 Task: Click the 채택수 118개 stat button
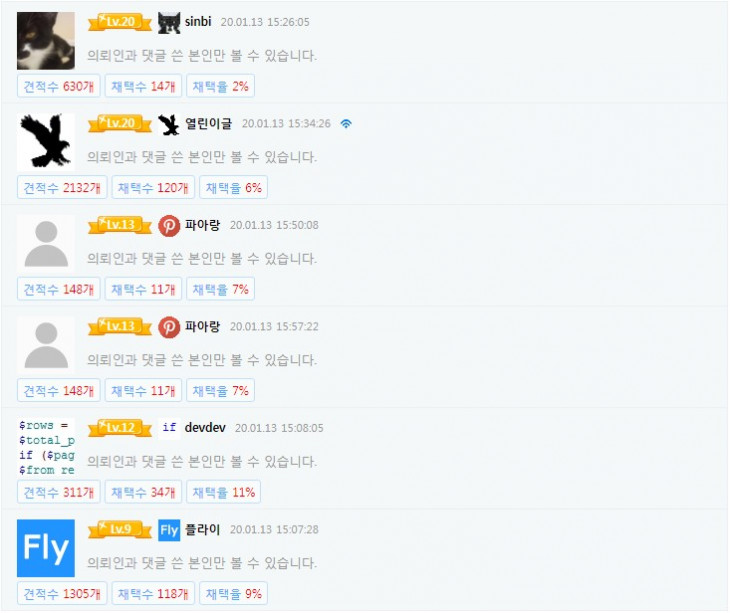coord(153,593)
